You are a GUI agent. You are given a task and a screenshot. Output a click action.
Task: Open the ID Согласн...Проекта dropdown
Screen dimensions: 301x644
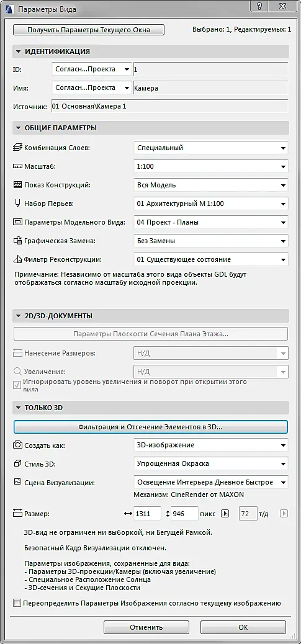point(92,69)
